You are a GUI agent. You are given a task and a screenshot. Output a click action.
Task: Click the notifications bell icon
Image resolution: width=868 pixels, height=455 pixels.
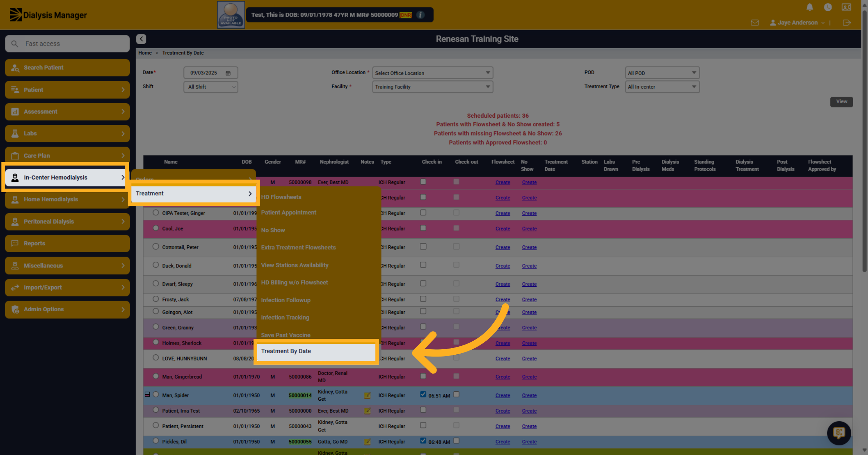pos(810,7)
